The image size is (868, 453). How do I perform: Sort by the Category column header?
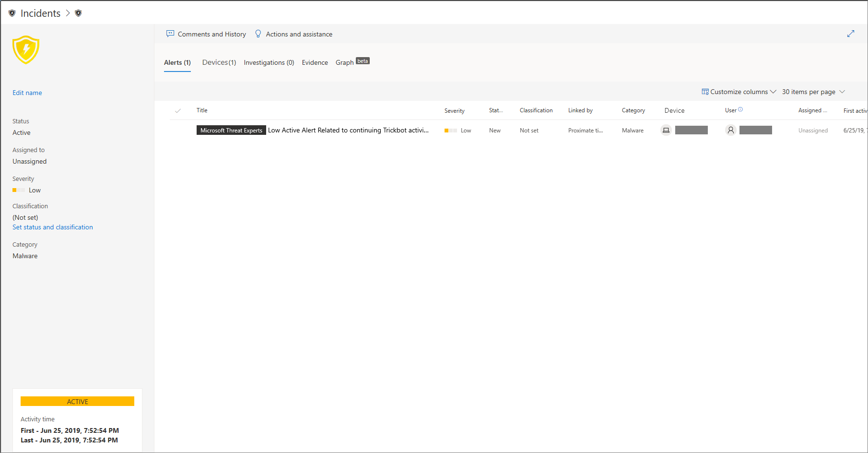click(x=633, y=110)
